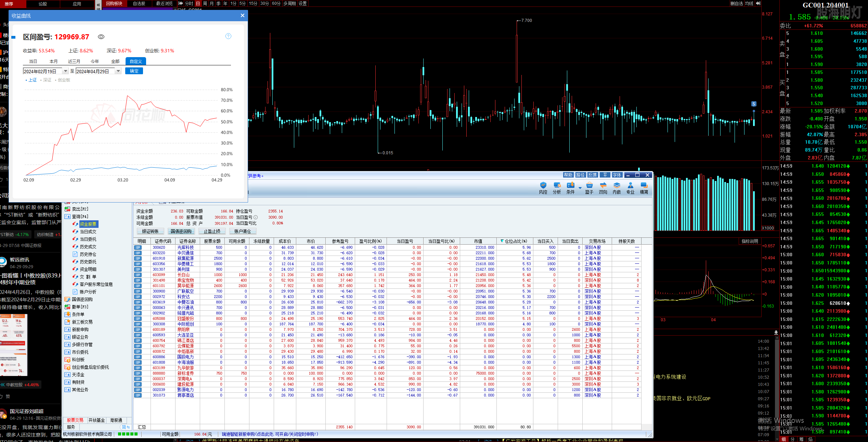This screenshot has height=442, width=868.
Task: Open 条件 conditional order toolbar icon
Action: coord(570,188)
